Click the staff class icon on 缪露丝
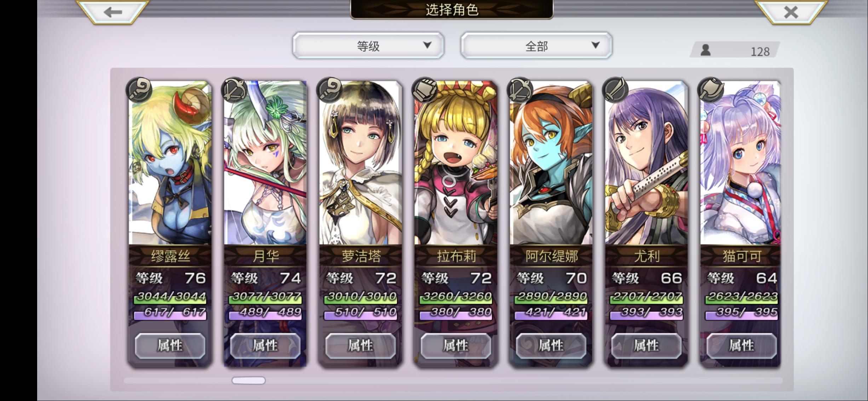 point(139,90)
